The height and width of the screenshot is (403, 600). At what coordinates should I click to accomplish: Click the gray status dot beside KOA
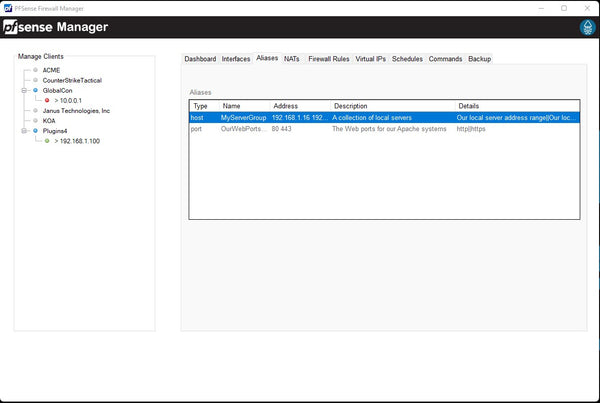point(35,120)
